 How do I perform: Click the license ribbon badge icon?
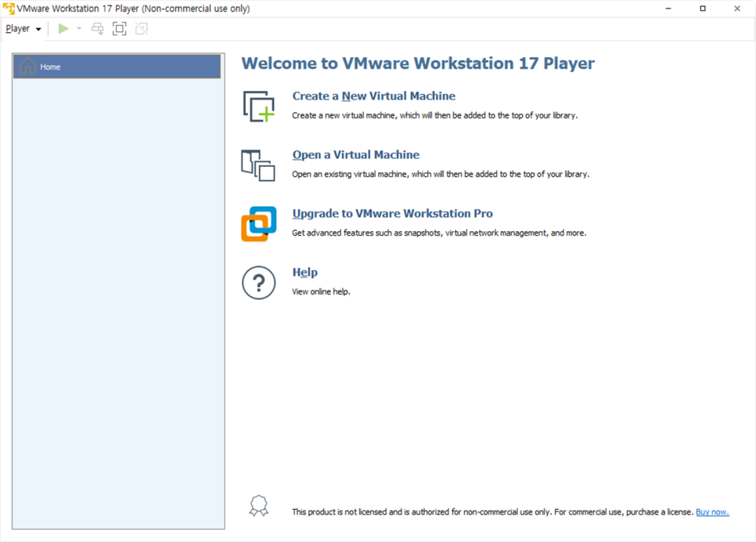point(259,506)
